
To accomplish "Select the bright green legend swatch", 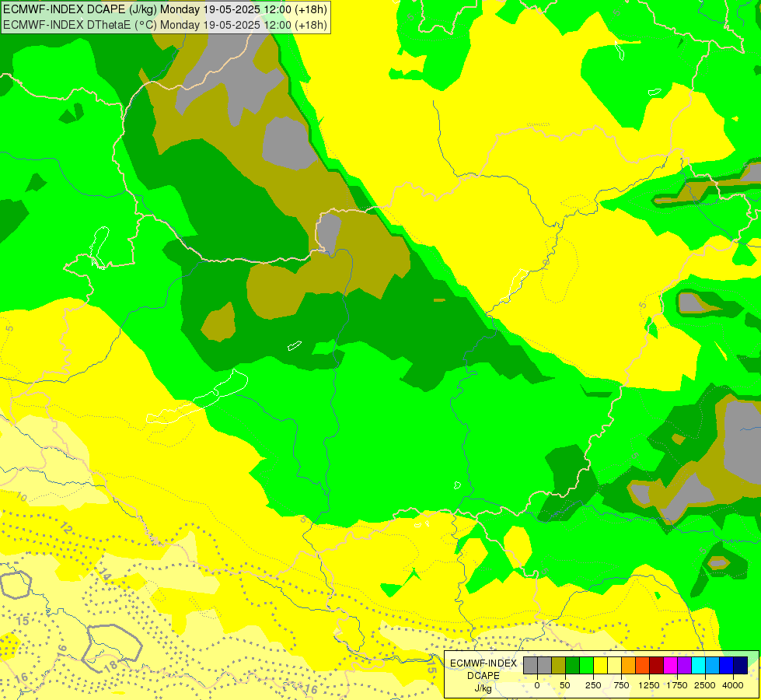I will [586, 666].
